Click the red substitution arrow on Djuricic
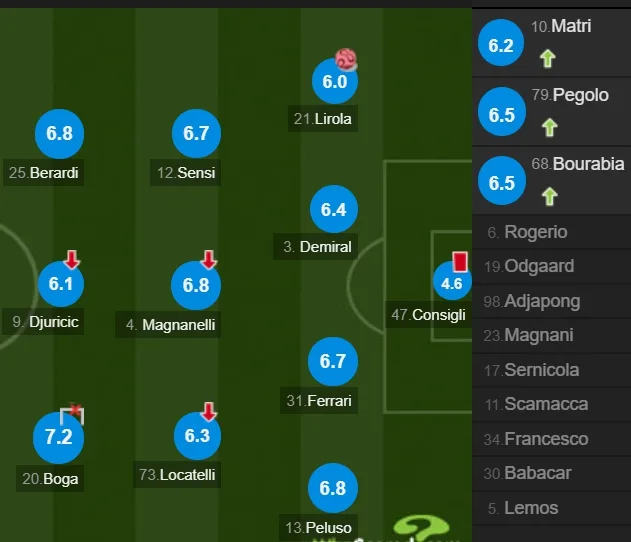Viewport: 631px width, 542px height. tap(72, 259)
